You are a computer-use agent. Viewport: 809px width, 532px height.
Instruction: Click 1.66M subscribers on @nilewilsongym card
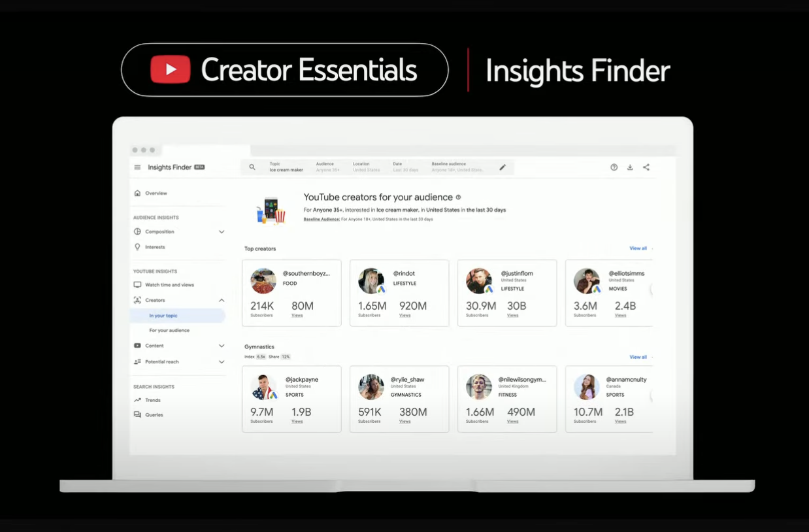(x=480, y=412)
